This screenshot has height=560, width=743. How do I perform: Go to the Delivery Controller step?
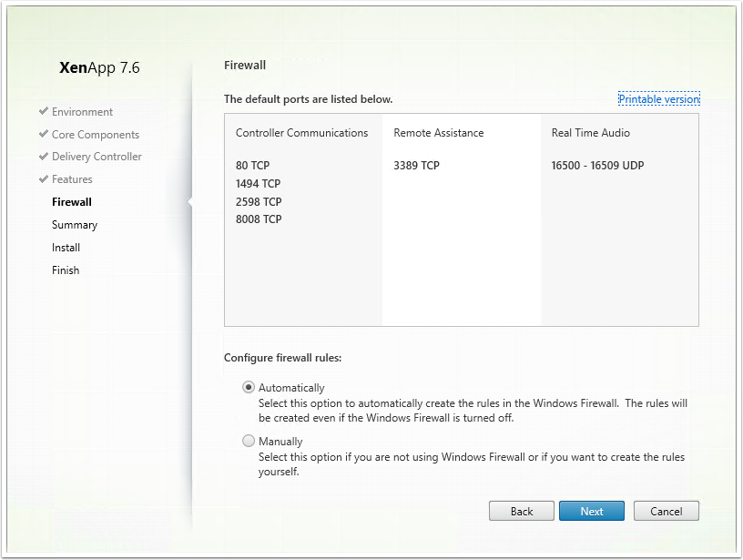pyautogui.click(x=97, y=157)
